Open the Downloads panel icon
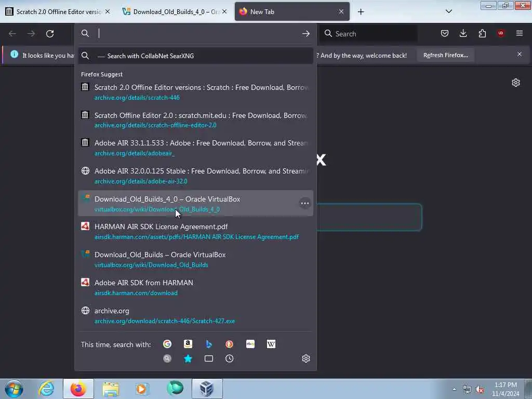Screen dimensions: 532x399 point(463,33)
